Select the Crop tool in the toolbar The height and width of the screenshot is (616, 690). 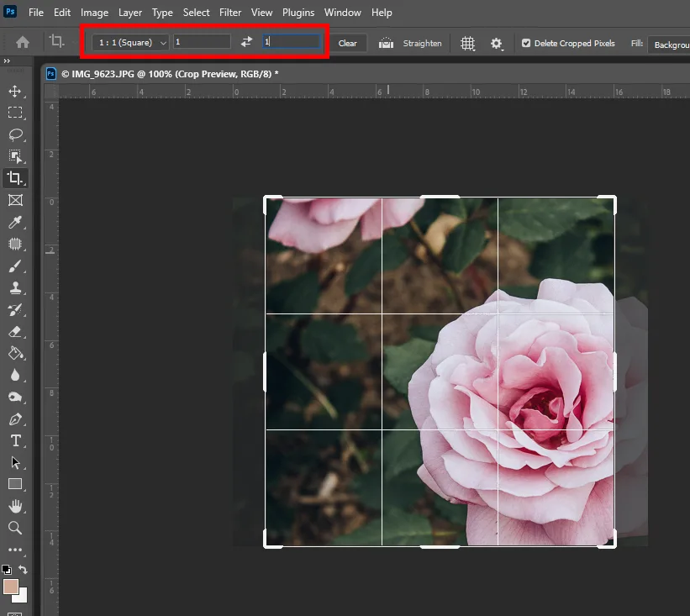[x=15, y=178]
